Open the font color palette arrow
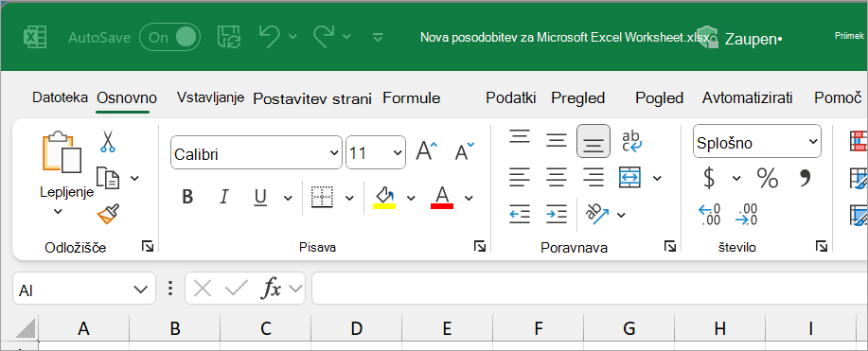This screenshot has height=351, width=868. coord(469,198)
